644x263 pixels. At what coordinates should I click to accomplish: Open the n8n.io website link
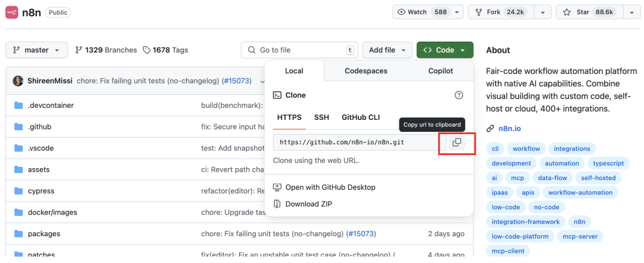pos(510,129)
